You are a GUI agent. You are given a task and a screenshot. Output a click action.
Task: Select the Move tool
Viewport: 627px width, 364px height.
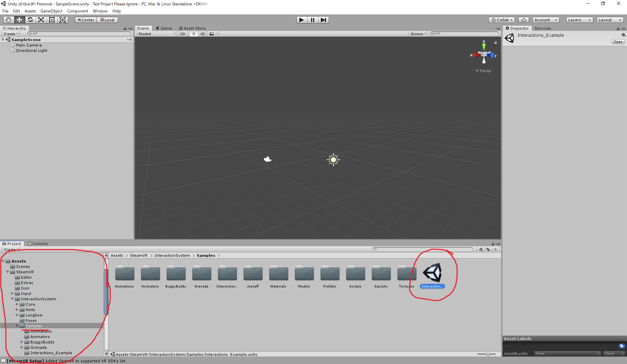(x=19, y=20)
